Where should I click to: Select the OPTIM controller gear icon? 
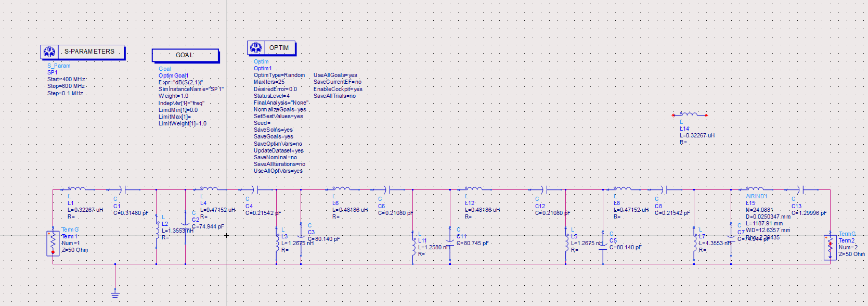tap(256, 47)
